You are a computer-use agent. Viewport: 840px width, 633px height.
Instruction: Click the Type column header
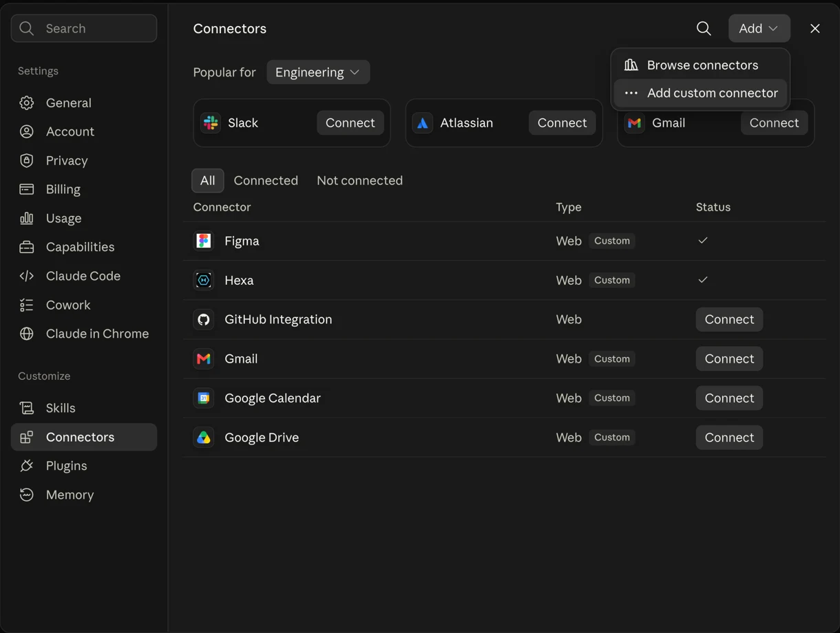point(569,207)
